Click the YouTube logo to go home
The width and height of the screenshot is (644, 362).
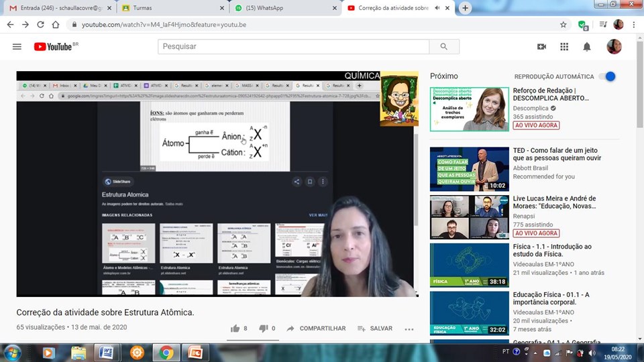53,46
